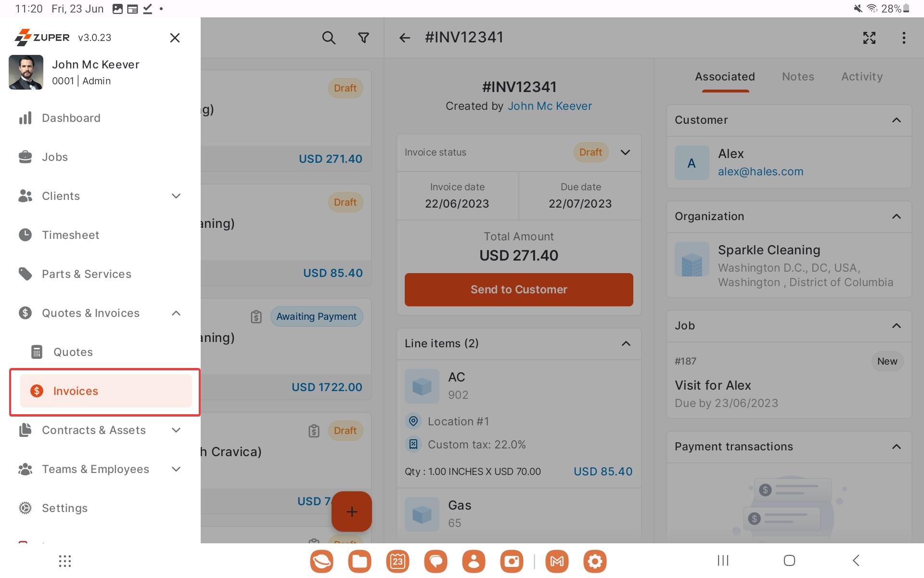924x578 pixels.
Task: Close the Zuper side navigation drawer
Action: coord(175,38)
